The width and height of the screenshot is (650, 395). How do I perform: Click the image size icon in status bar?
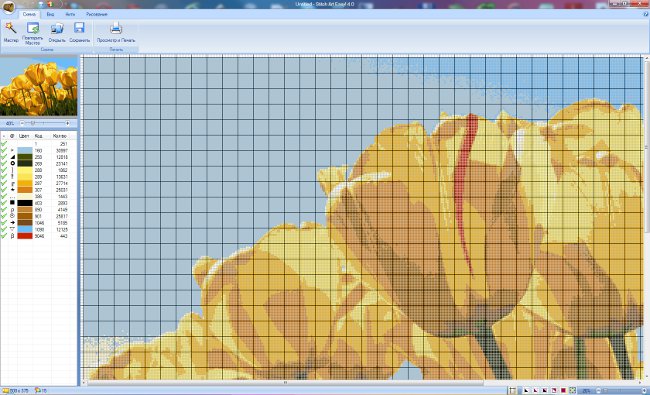(5, 390)
